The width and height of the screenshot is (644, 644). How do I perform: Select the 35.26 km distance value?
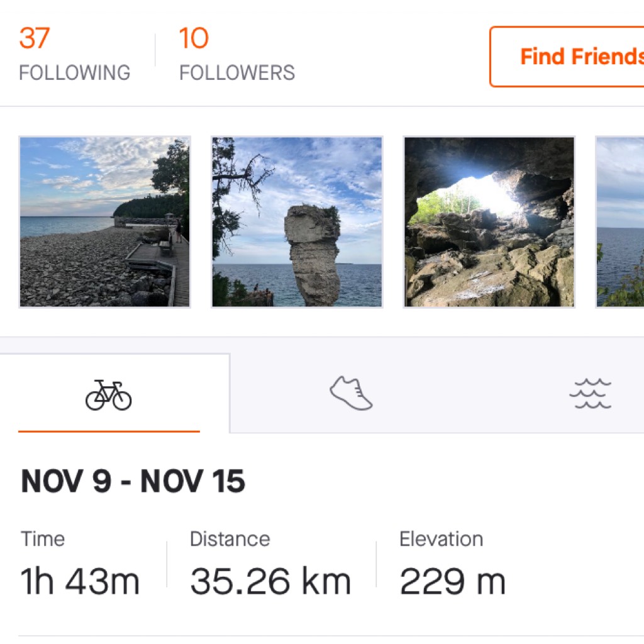tap(270, 581)
